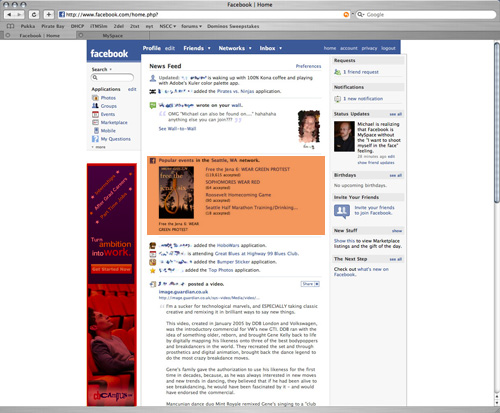The width and height of the screenshot is (500, 413).
Task: Click Free the Jena 6 event link
Action: [x=247, y=169]
